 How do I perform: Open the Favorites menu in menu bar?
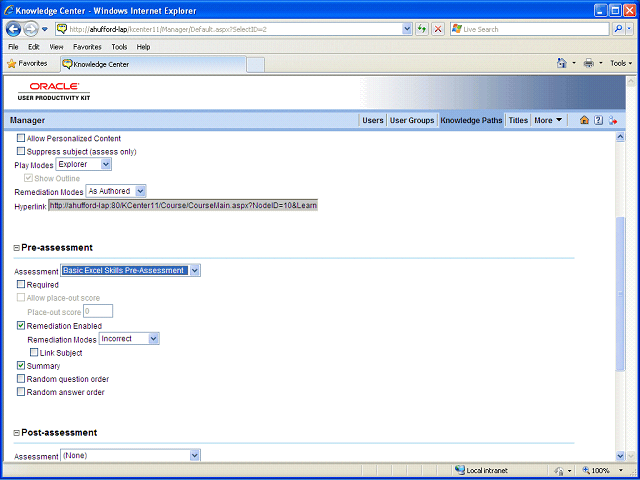[87, 47]
